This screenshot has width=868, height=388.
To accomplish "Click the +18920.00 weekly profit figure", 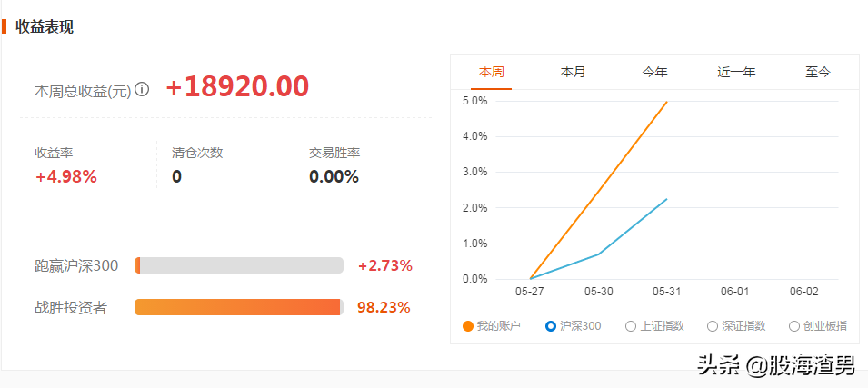I will click(237, 87).
